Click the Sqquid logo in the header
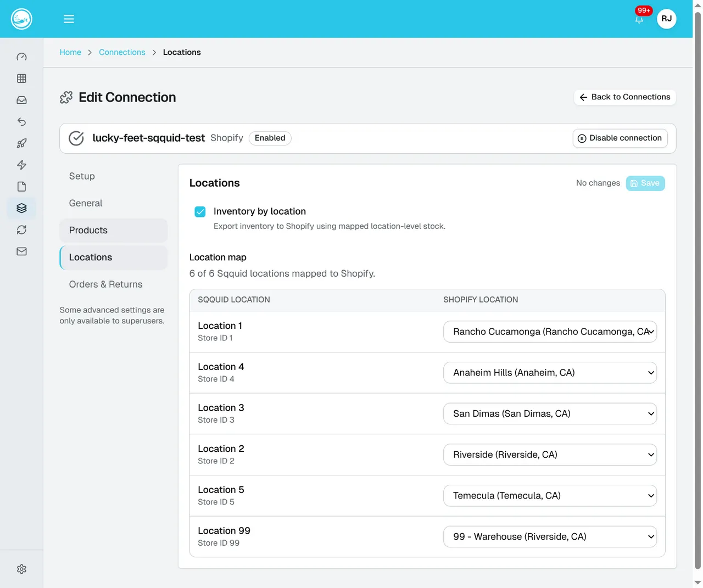The height and width of the screenshot is (588, 703). point(21,19)
